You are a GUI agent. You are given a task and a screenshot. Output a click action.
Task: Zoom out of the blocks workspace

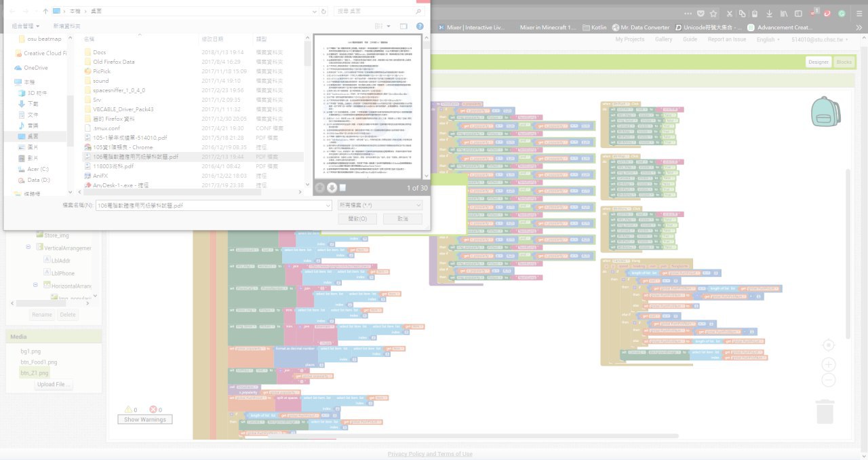tap(828, 380)
